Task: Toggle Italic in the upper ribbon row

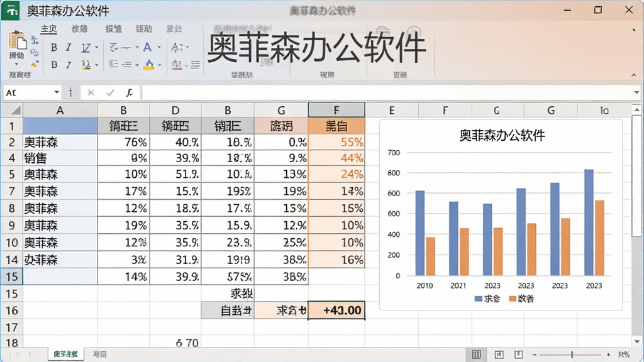Action: click(69, 48)
